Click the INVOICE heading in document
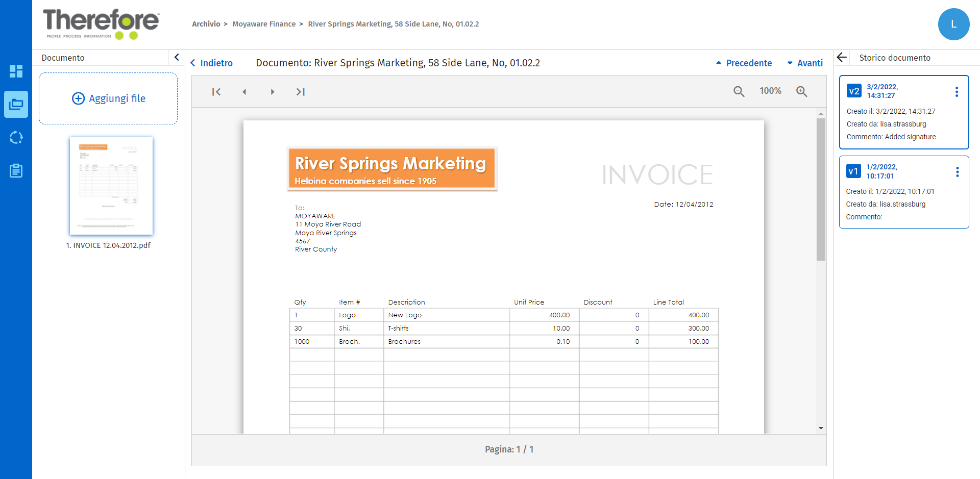The image size is (980, 479). pos(657,175)
